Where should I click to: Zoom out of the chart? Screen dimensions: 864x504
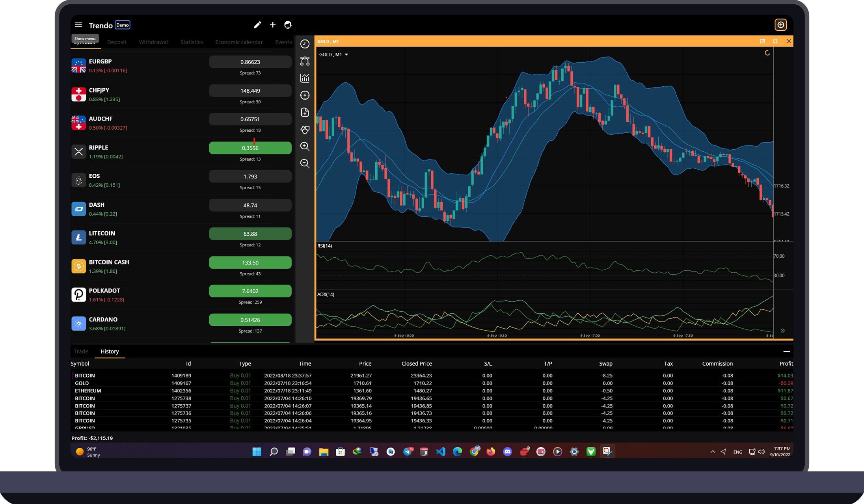305,163
